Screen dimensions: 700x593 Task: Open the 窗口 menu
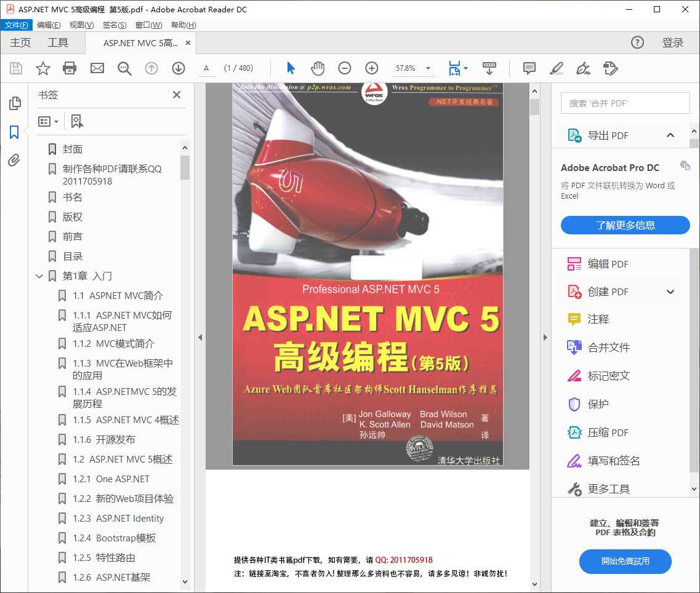tap(148, 25)
